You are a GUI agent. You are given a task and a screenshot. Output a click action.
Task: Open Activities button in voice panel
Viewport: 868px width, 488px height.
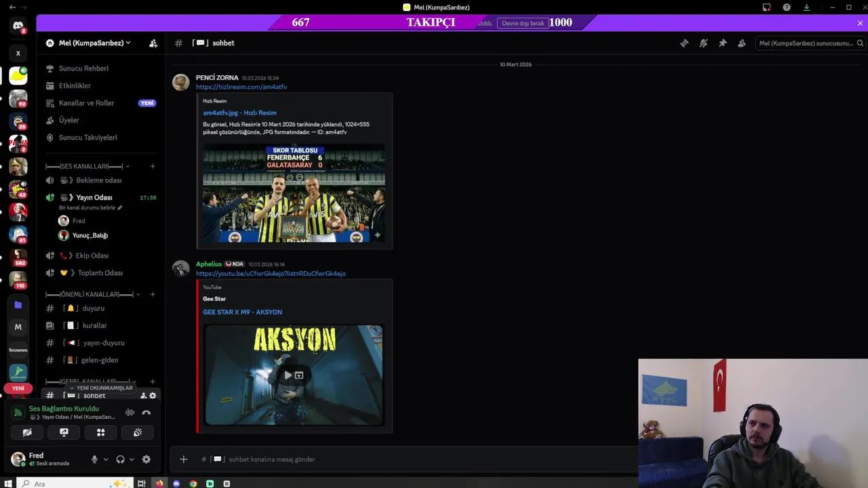(x=100, y=432)
